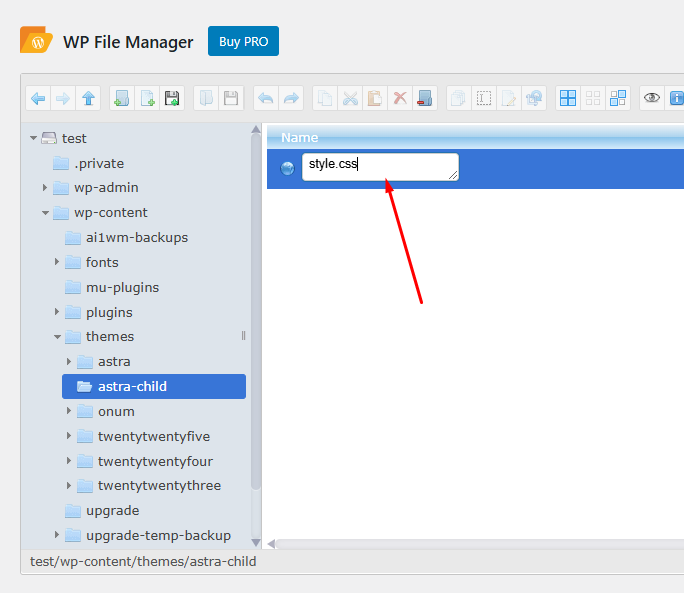Go to the parent folder with the up arrow

88,98
